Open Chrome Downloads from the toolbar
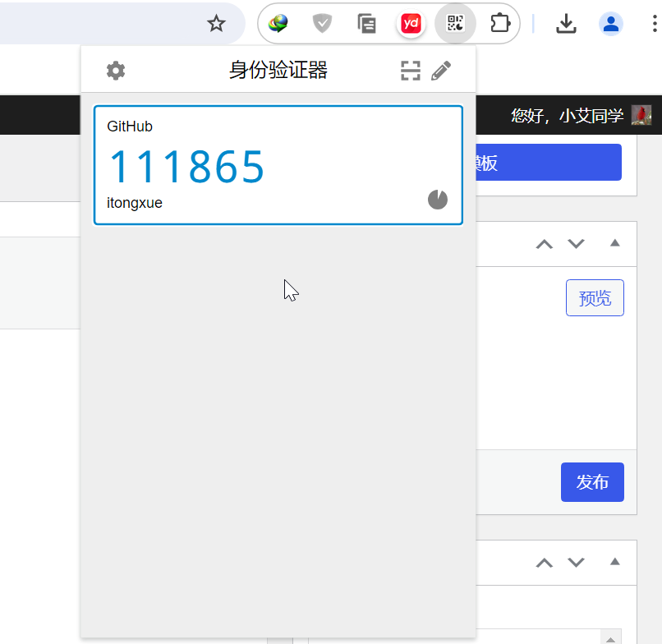The width and height of the screenshot is (662, 644). 566,24
